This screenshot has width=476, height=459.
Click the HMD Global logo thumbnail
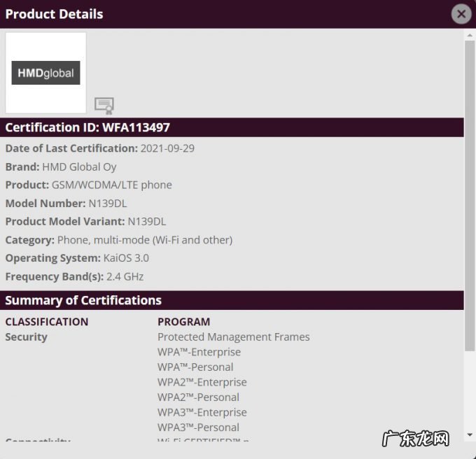(x=46, y=73)
